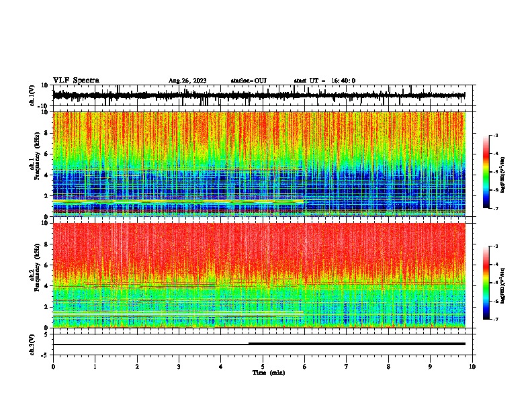Click the time axis tick label '0'
532x411 pixels.
53,367
